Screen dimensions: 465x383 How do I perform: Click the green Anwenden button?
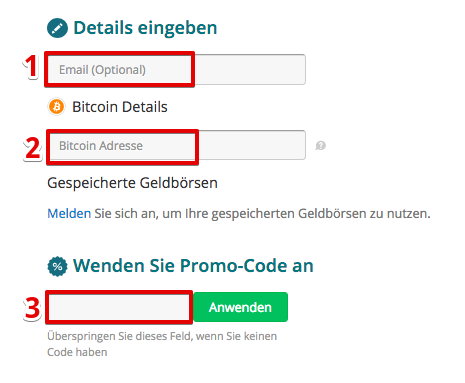coord(240,307)
